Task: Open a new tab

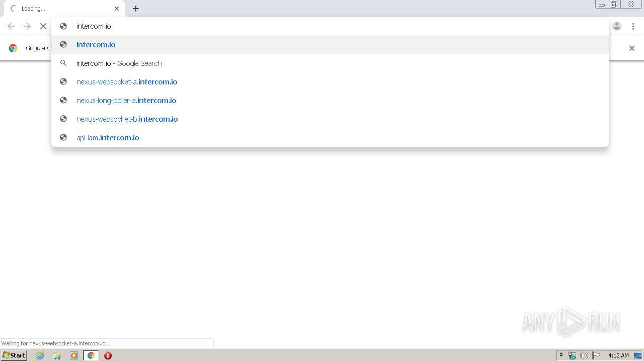Action: [136, 9]
